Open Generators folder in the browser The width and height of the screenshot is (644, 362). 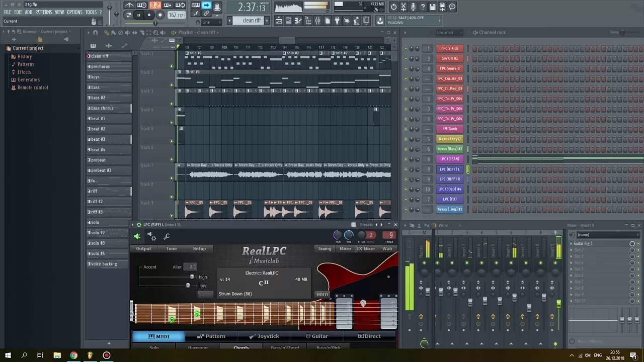coord(29,79)
